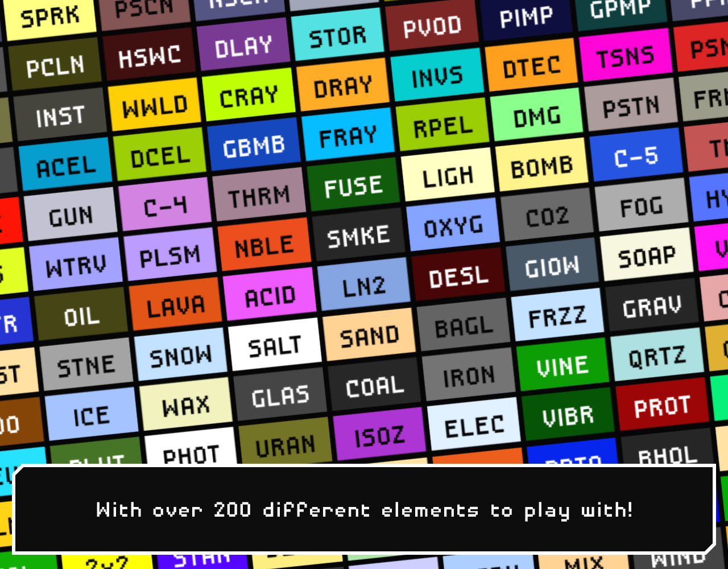Pick the ACID element tile

pos(271,295)
